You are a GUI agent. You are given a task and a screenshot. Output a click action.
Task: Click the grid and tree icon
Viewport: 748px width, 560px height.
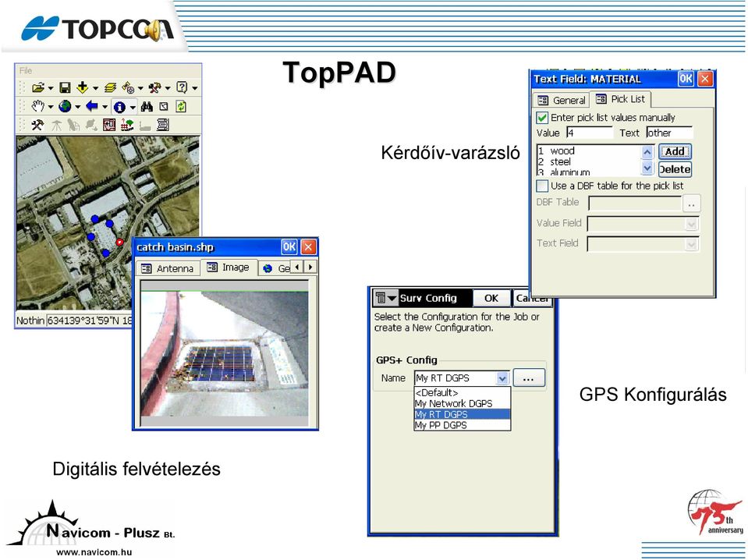tap(127, 125)
